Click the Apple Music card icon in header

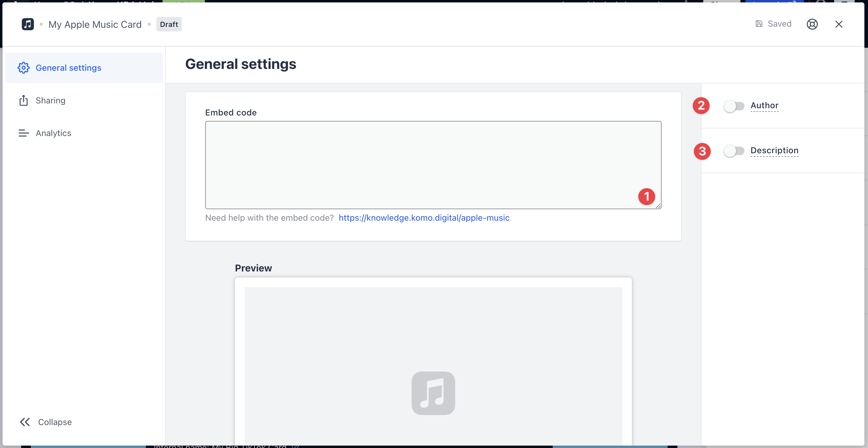pos(28,24)
